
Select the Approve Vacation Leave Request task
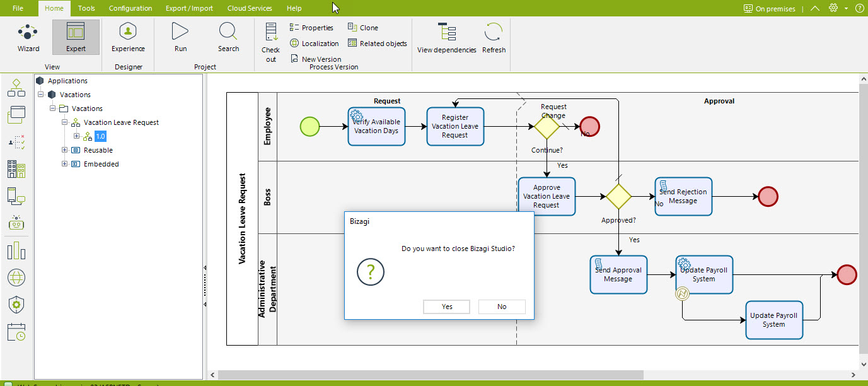pos(547,196)
